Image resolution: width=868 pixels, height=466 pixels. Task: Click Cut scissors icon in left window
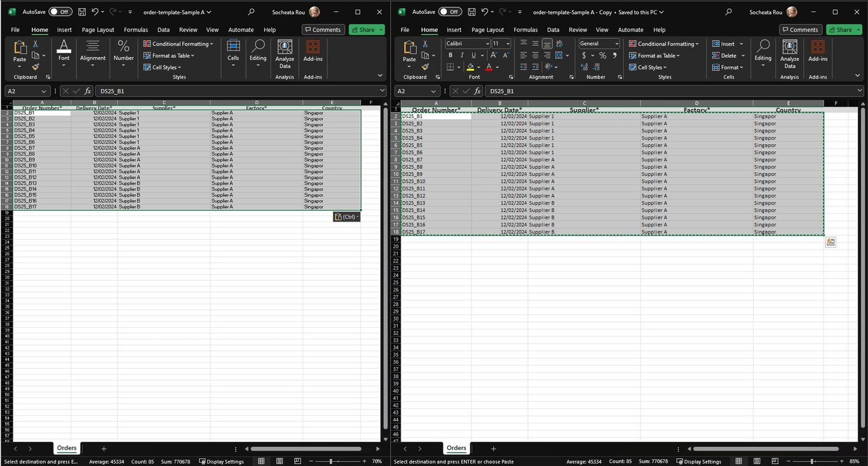pyautogui.click(x=36, y=44)
